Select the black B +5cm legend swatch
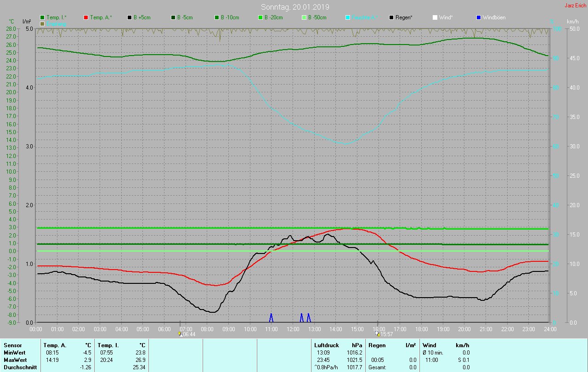The width and height of the screenshot is (588, 372). [x=130, y=17]
